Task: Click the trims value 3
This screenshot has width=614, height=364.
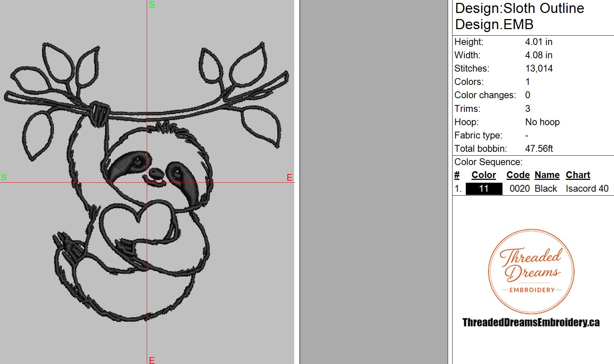Action: (x=528, y=109)
